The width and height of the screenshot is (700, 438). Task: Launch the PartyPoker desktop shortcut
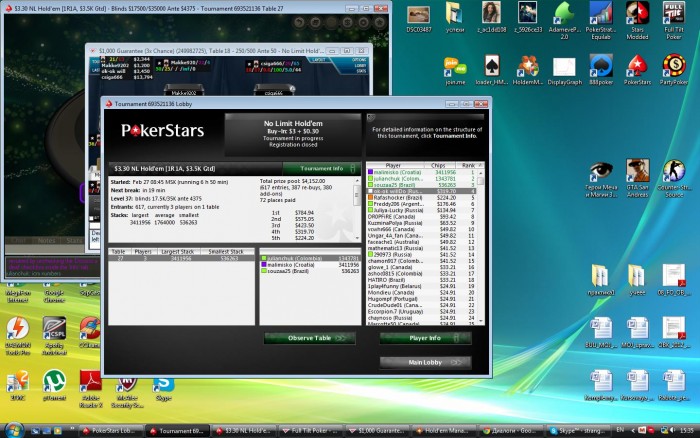point(674,70)
